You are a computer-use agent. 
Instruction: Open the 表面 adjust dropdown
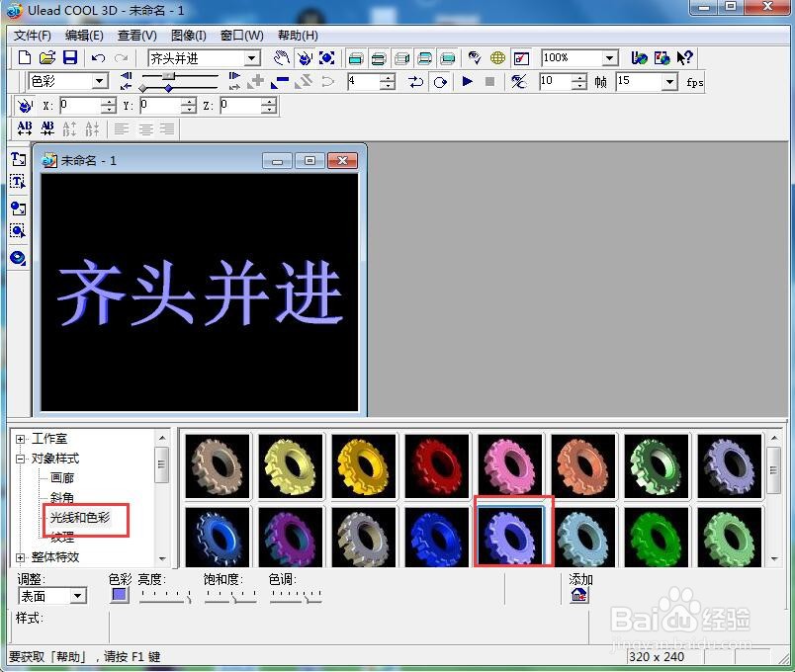(x=77, y=596)
